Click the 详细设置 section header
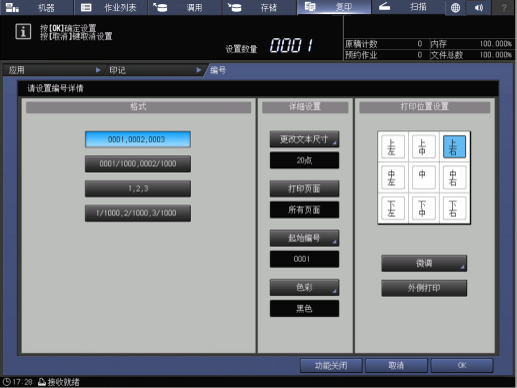This screenshot has width=517, height=388. 305,107
